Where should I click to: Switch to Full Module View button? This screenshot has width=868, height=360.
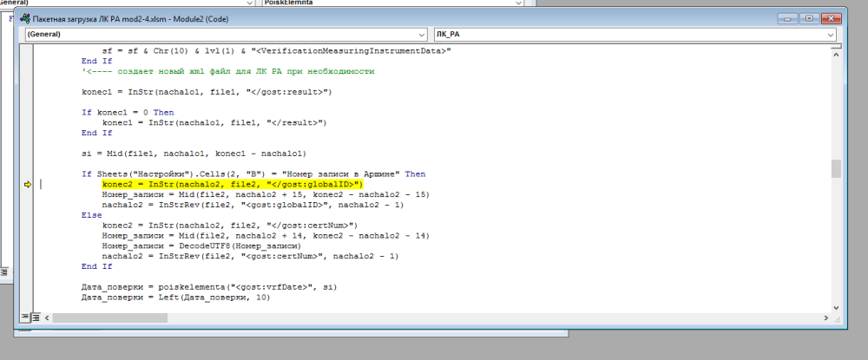37,319
